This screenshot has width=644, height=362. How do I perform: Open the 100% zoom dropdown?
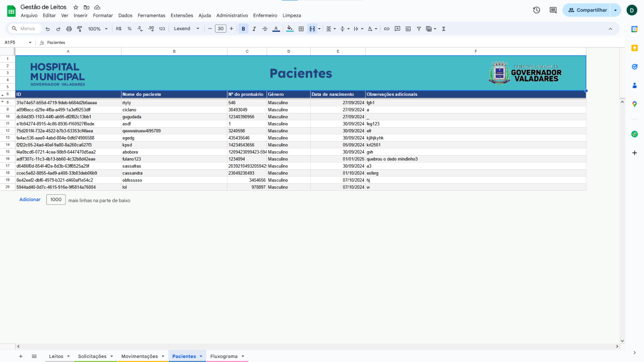[98, 29]
